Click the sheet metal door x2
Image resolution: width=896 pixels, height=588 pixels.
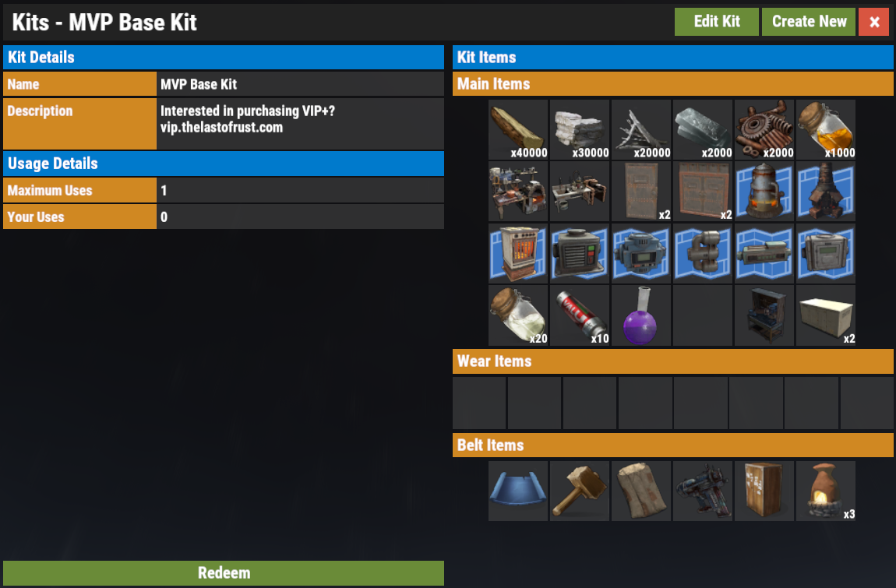(641, 192)
